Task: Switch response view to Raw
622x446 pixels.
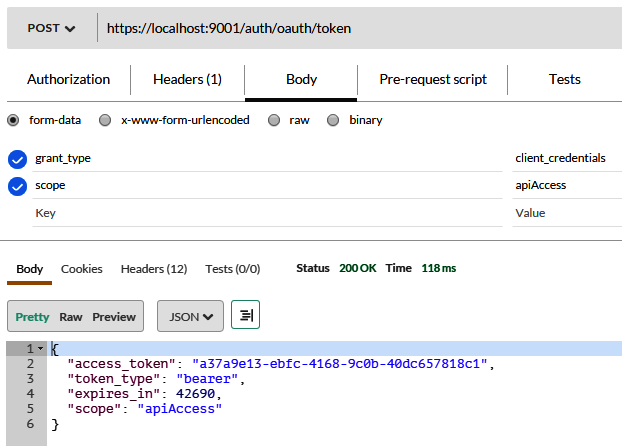Action: (x=71, y=316)
